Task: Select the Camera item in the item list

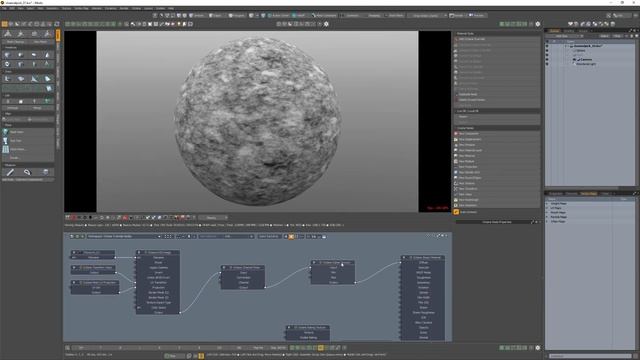Action: pos(585,60)
